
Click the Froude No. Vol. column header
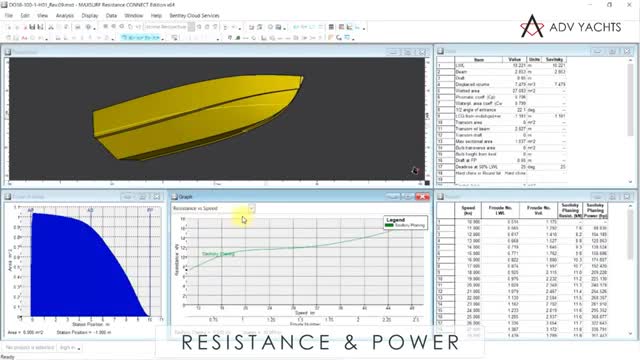(x=538, y=211)
